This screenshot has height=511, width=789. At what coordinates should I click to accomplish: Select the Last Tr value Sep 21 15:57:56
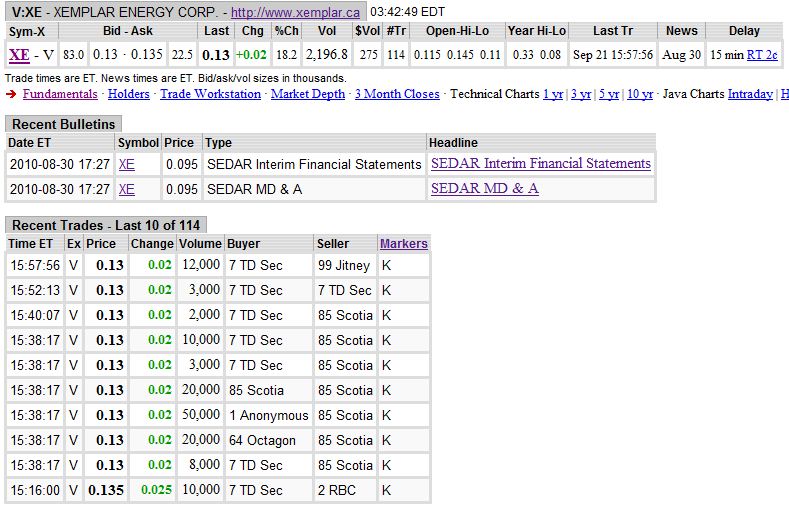pos(613,54)
